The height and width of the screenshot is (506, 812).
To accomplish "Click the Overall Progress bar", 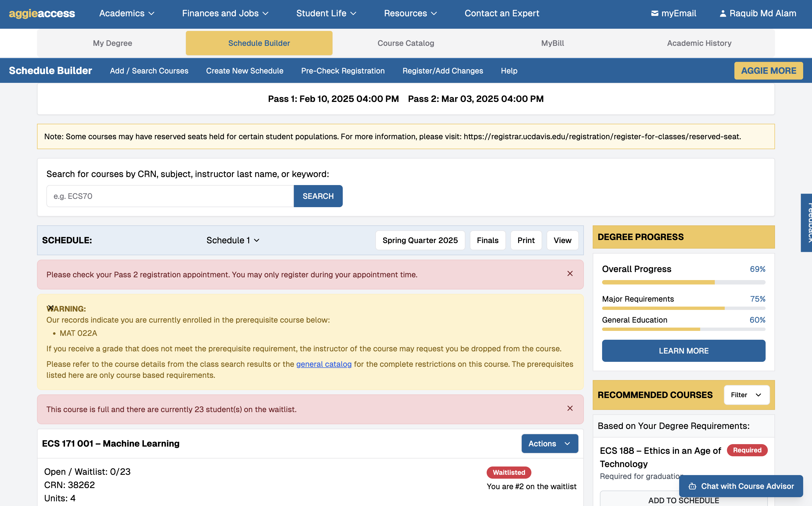I will [x=683, y=283].
